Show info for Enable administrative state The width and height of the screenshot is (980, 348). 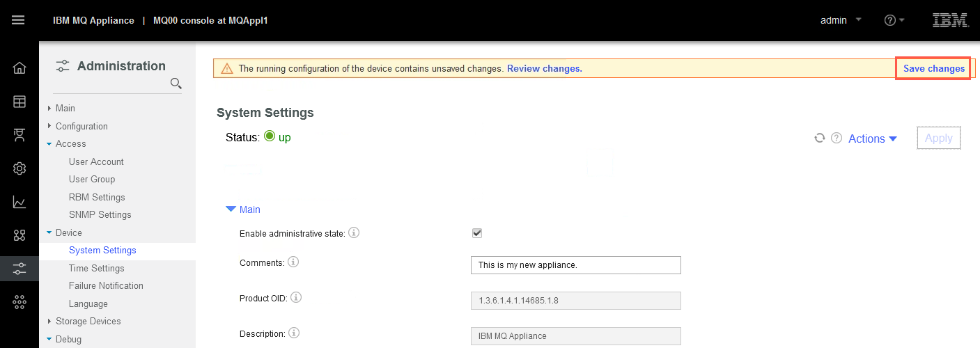point(354,233)
